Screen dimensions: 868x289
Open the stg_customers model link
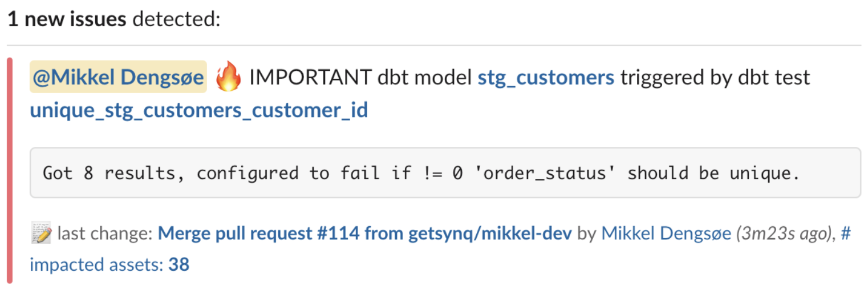point(546,77)
